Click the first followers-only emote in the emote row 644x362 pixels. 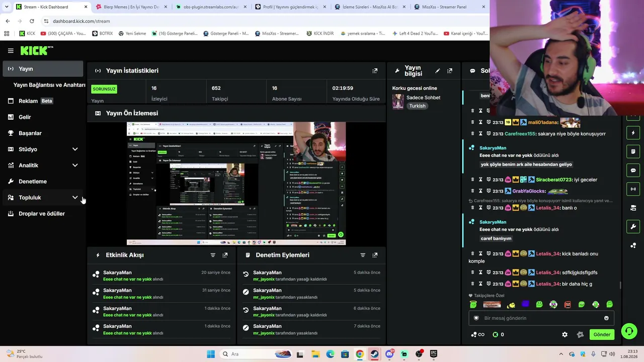pos(473,305)
